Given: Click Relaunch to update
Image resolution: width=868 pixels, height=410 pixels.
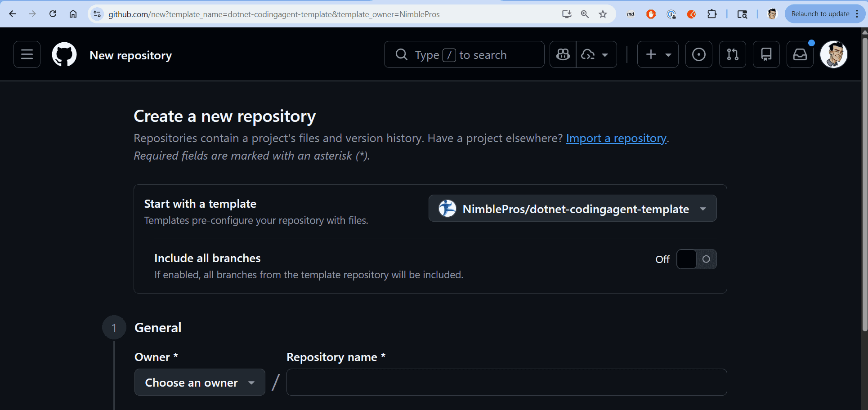Looking at the screenshot, I should (819, 13).
